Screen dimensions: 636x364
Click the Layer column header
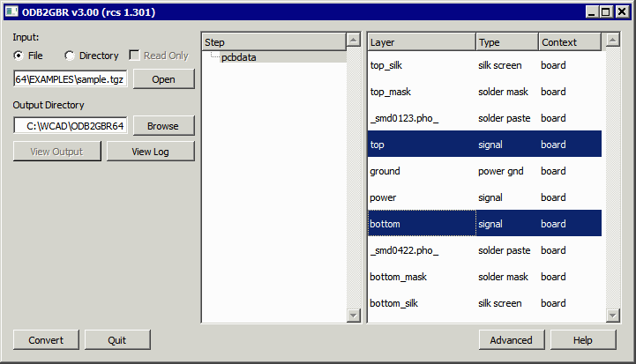point(422,41)
